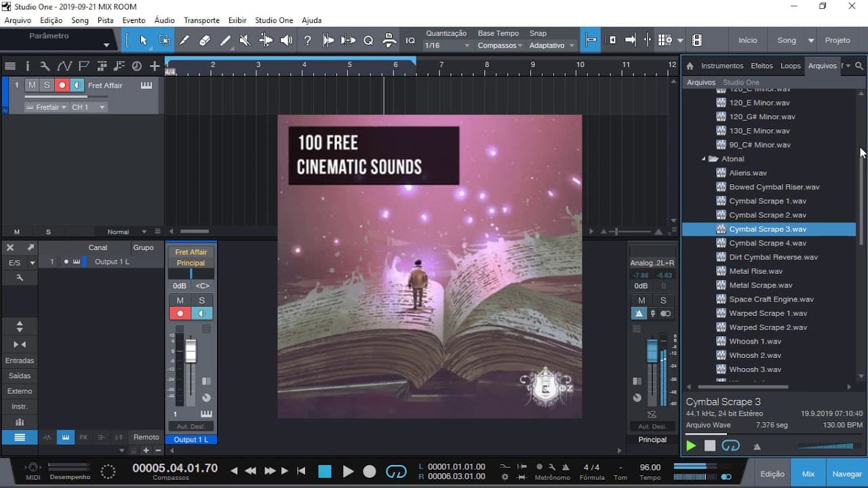Select the Mute tool
The width and height of the screenshot is (868, 488).
pos(245,41)
